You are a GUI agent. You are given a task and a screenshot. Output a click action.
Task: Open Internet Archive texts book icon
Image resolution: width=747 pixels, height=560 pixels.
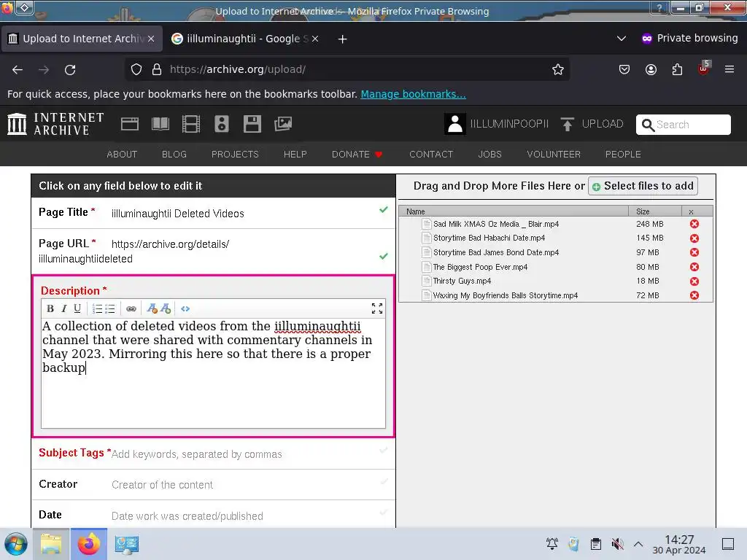pyautogui.click(x=160, y=124)
